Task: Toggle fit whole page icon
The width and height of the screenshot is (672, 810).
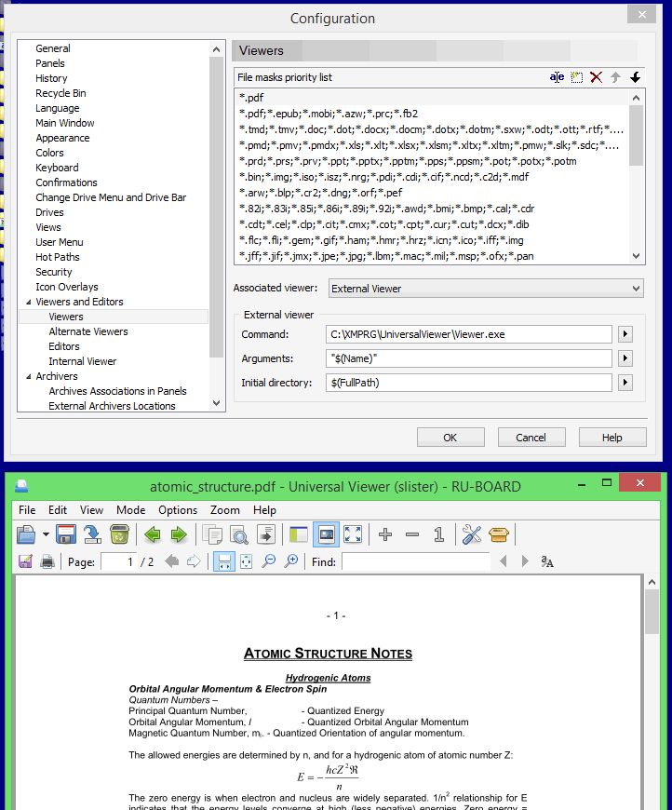Action: coord(247,561)
